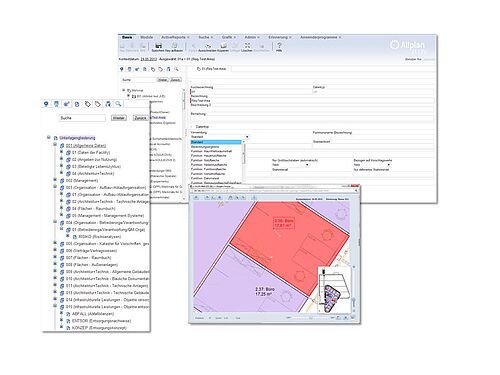Expand the 002 (Management) tree node
The image size is (500, 375).
pos(55,180)
